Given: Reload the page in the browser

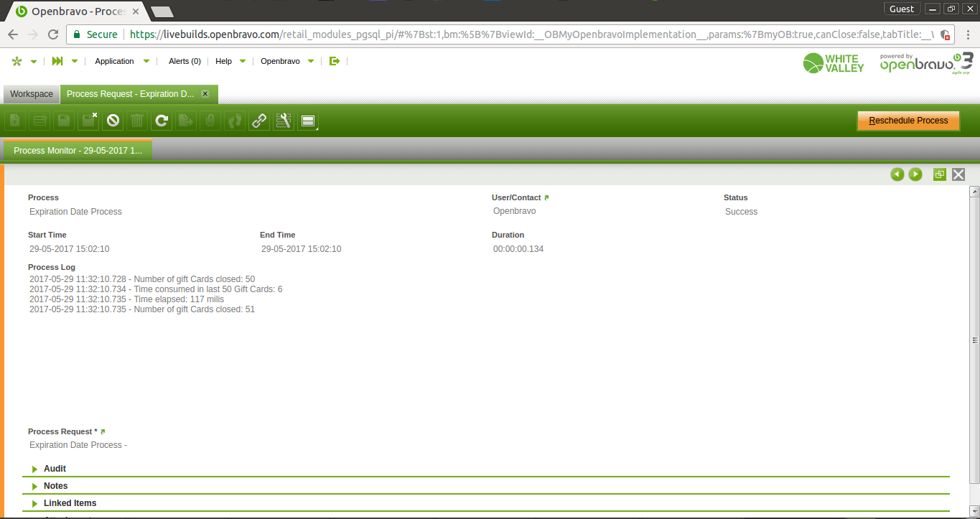Looking at the screenshot, I should pyautogui.click(x=53, y=34).
